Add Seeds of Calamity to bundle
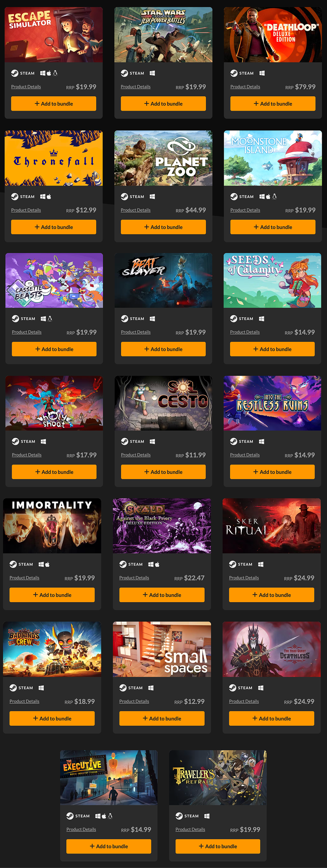Screen dimensions: 327x868 tap(272, 349)
